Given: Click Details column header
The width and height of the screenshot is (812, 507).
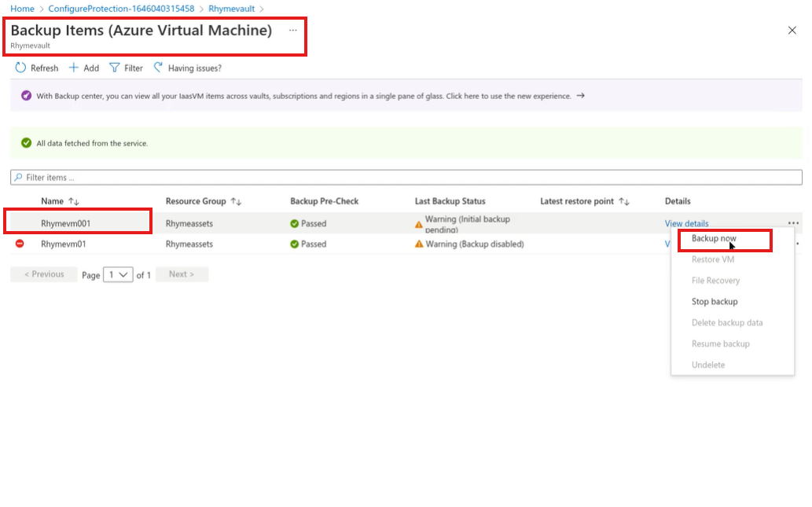Looking at the screenshot, I should point(678,201).
